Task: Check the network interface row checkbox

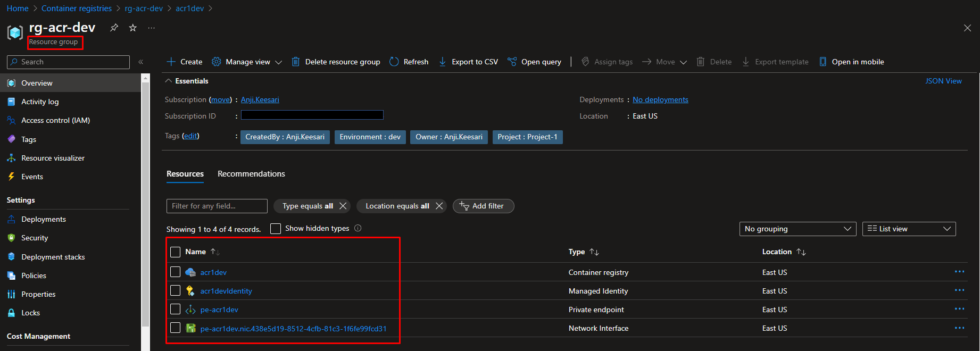Action: 176,328
